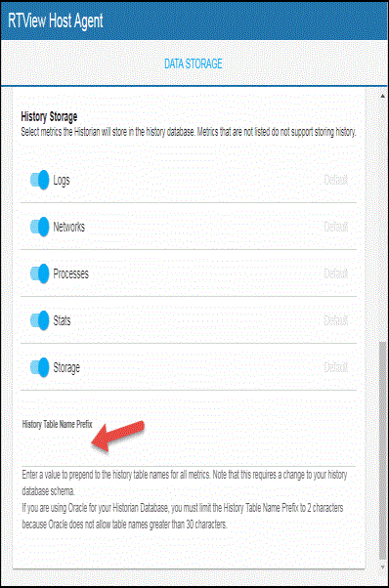Click the scrollbar up arrow
The height and width of the screenshot is (588, 389).
(x=382, y=96)
